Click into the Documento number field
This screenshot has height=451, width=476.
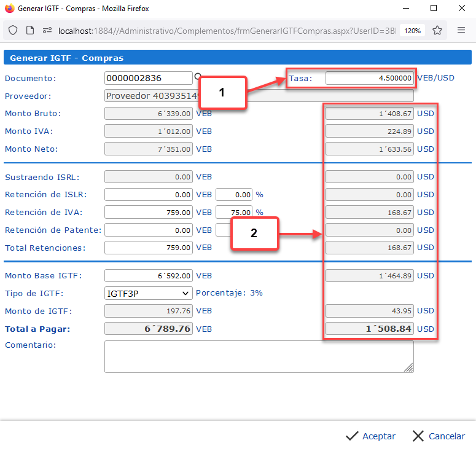click(149, 78)
